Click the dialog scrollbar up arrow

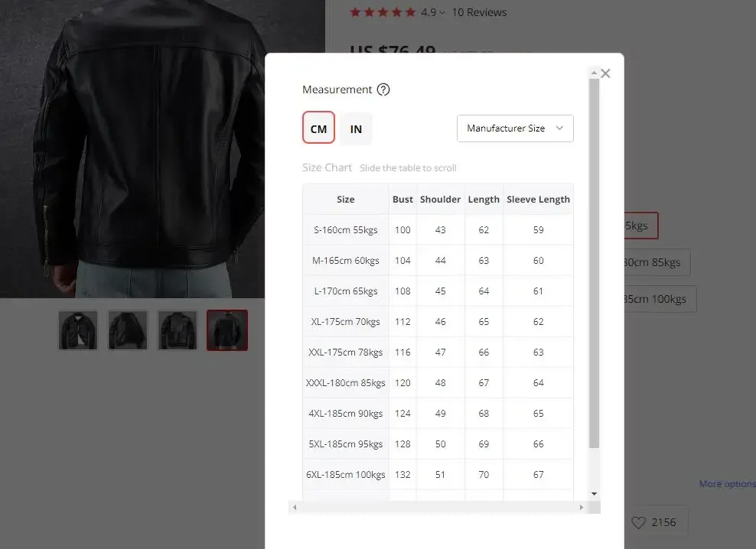(594, 73)
